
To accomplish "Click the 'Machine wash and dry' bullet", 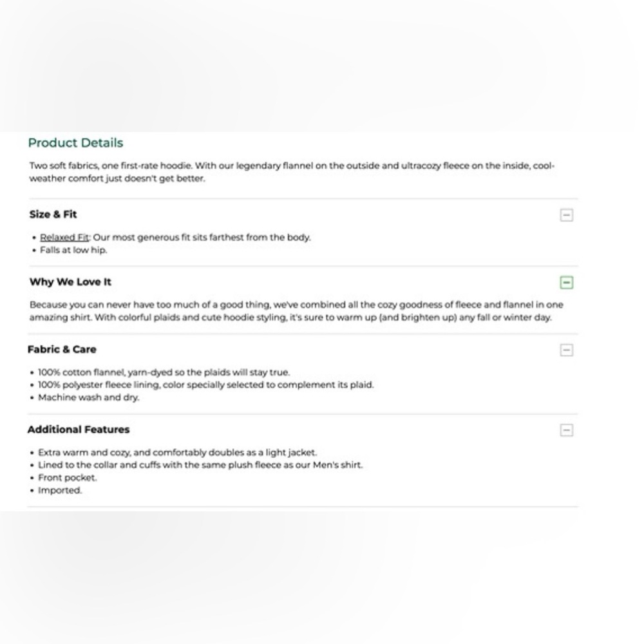I will click(x=88, y=397).
